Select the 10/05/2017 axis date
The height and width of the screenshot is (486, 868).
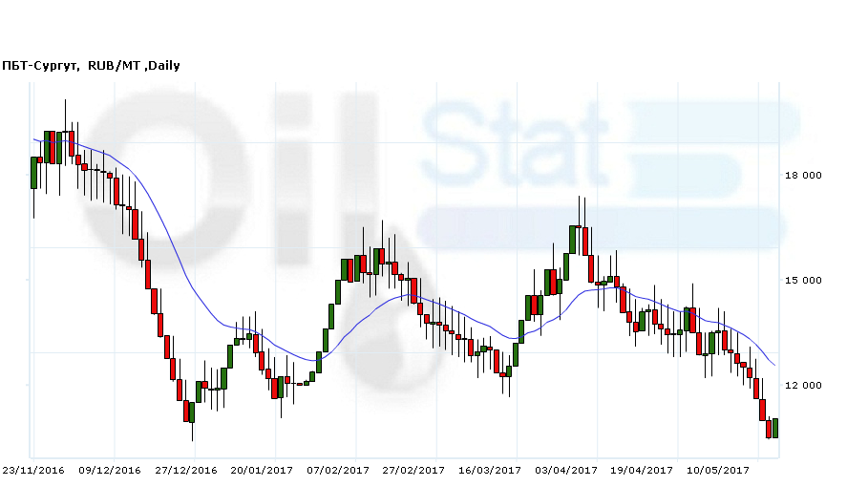click(718, 470)
